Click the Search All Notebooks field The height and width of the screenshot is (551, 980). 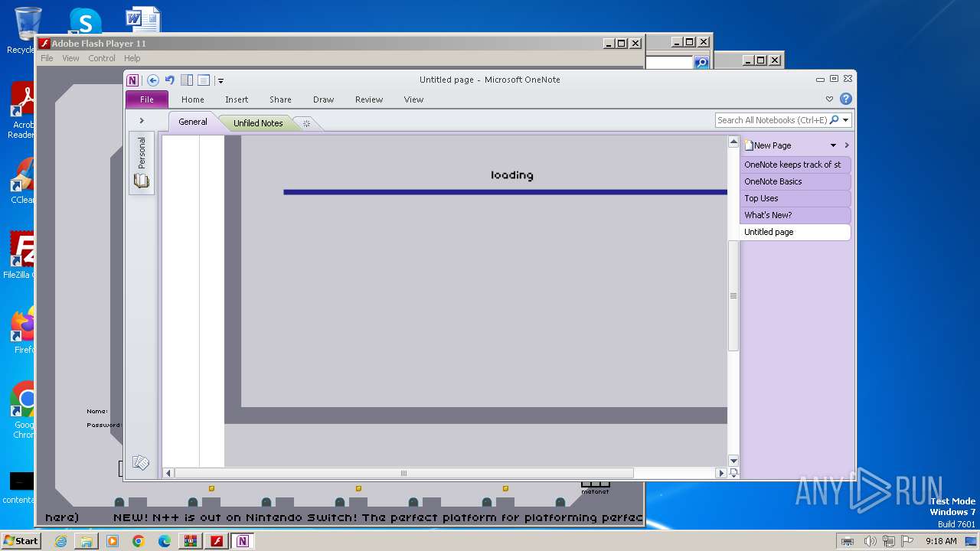[772, 120]
